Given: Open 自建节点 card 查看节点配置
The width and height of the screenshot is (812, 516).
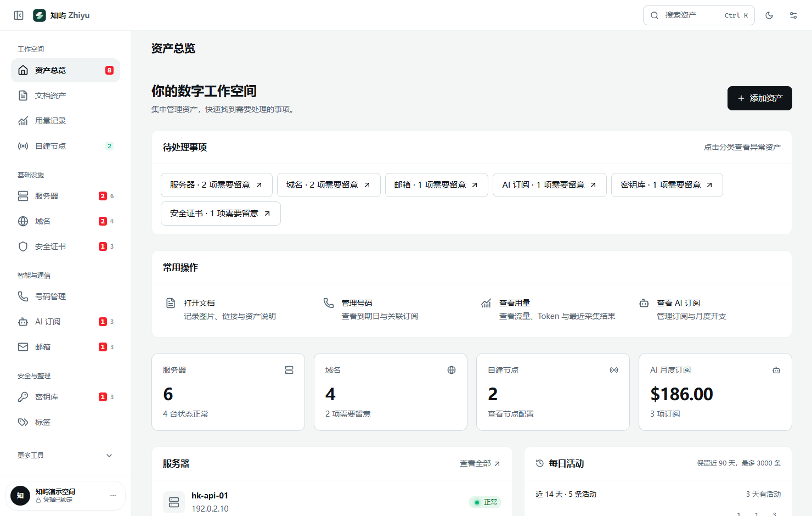Looking at the screenshot, I should point(553,392).
